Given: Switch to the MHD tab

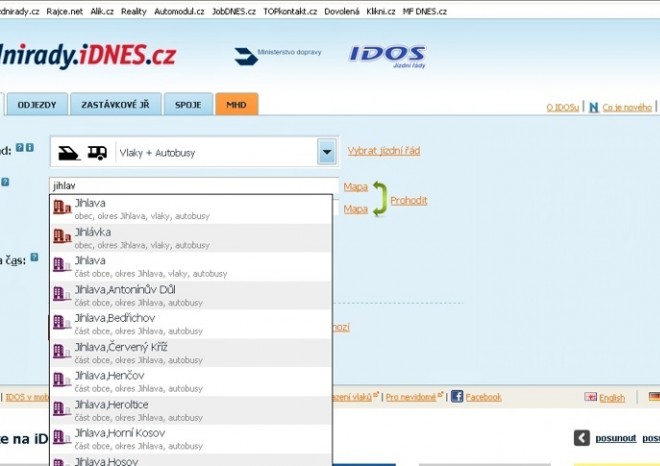Looking at the screenshot, I should [236, 104].
